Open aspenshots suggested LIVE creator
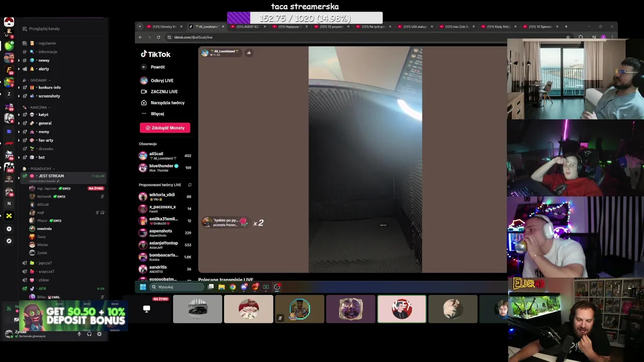 (x=165, y=233)
